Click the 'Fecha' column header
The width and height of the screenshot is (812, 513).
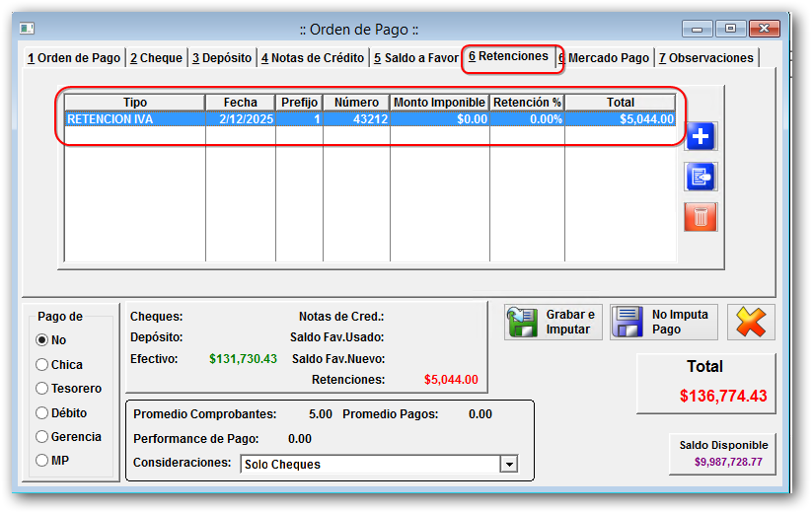(x=240, y=103)
